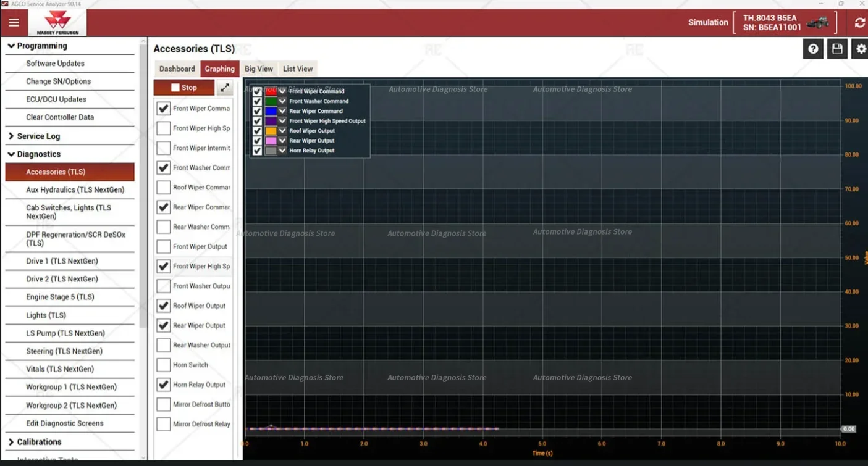The width and height of the screenshot is (868, 466).
Task: Click the tractor image in the header
Action: pos(817,23)
